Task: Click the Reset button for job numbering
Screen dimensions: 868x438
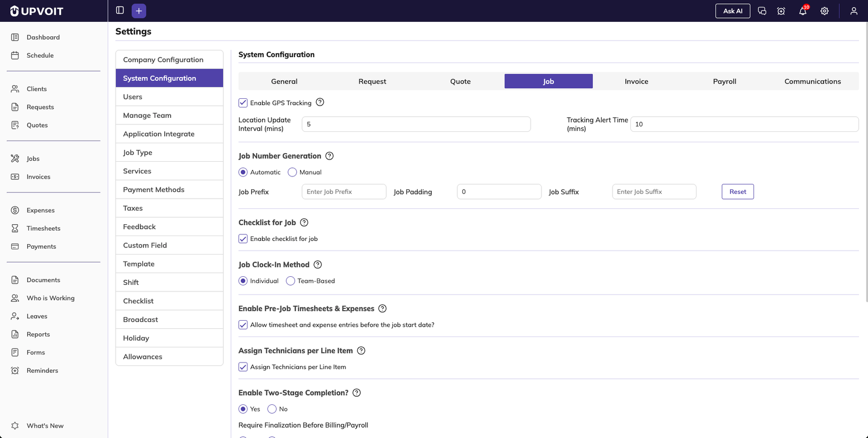Action: (x=737, y=192)
